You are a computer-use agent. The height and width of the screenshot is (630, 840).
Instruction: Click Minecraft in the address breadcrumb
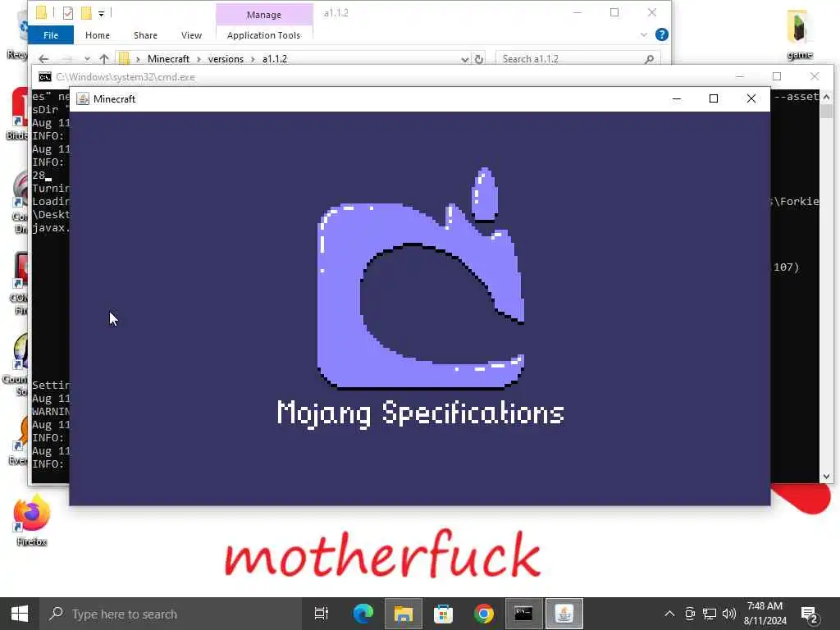tap(168, 59)
